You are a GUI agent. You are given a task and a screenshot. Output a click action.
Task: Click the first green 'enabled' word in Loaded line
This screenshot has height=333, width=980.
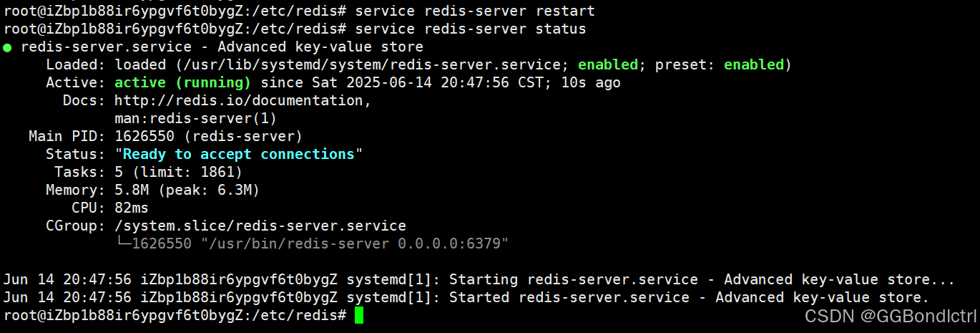608,64
